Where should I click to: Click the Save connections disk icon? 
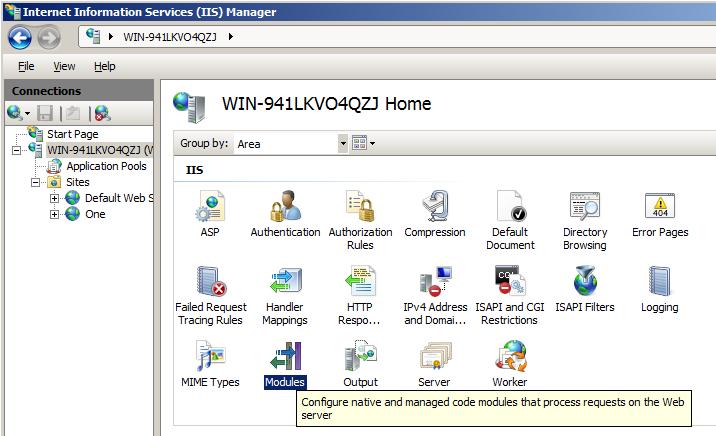coord(45,113)
